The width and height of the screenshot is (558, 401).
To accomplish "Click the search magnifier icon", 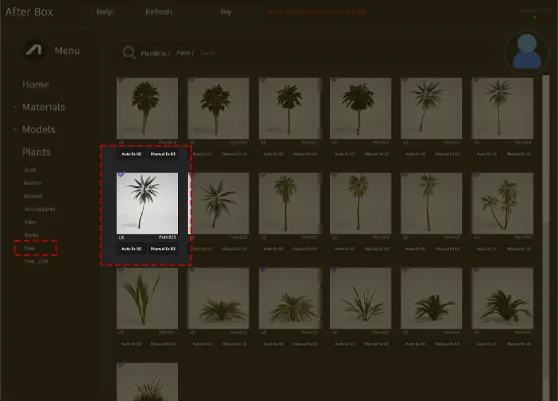I will 129,53.
